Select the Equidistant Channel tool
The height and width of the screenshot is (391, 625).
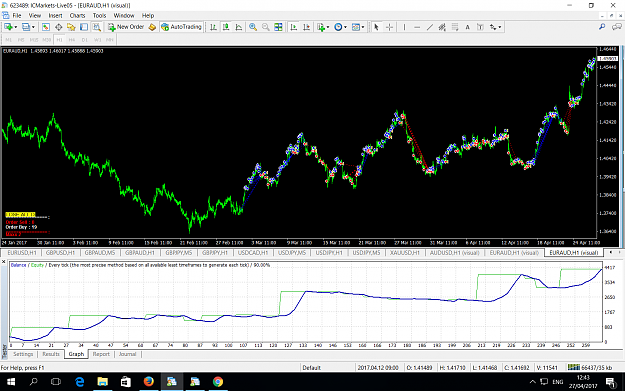(442, 27)
